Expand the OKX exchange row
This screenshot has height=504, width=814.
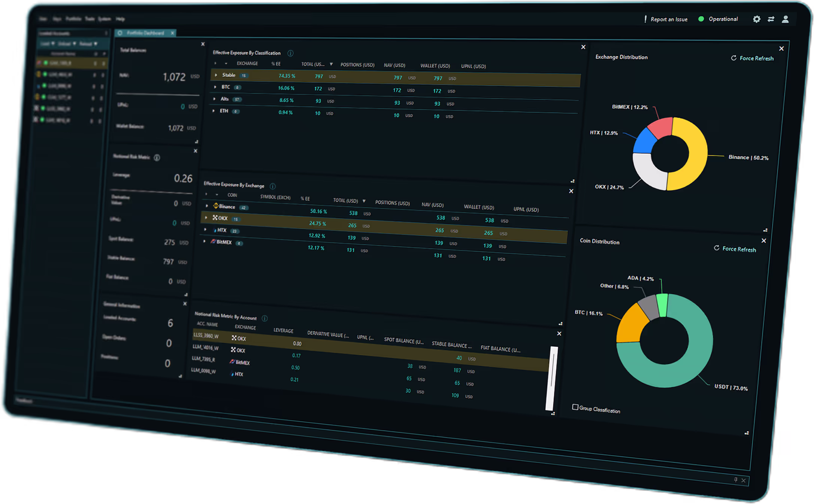tap(206, 217)
